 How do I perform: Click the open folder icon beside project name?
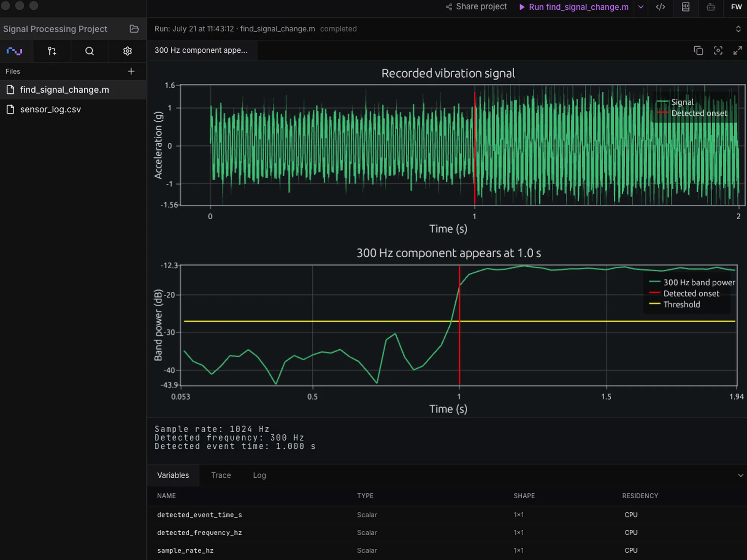tap(134, 29)
